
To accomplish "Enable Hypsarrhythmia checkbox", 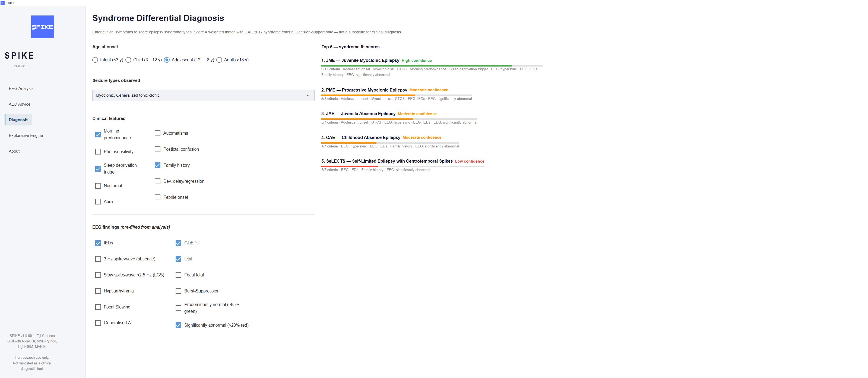I will [98, 291].
